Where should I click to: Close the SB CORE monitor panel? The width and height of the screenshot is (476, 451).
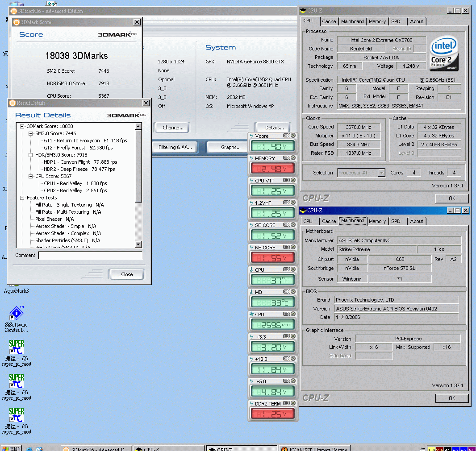pos(293,225)
